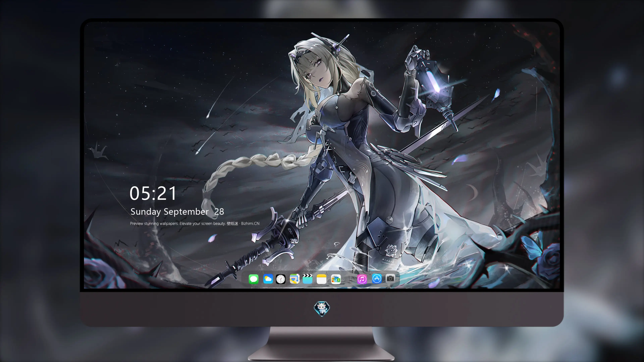Image resolution: width=644 pixels, height=362 pixels.
Task: Launch the Maps app from the dock
Action: pos(294,279)
